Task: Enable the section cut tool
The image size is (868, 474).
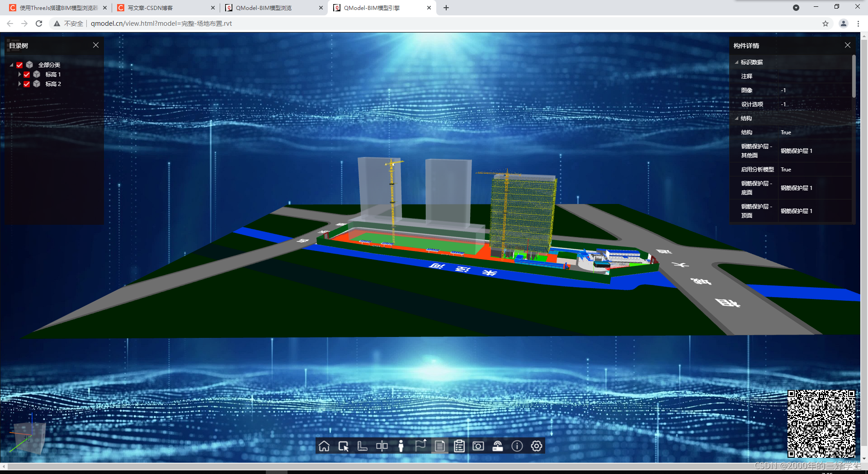Action: pyautogui.click(x=382, y=446)
